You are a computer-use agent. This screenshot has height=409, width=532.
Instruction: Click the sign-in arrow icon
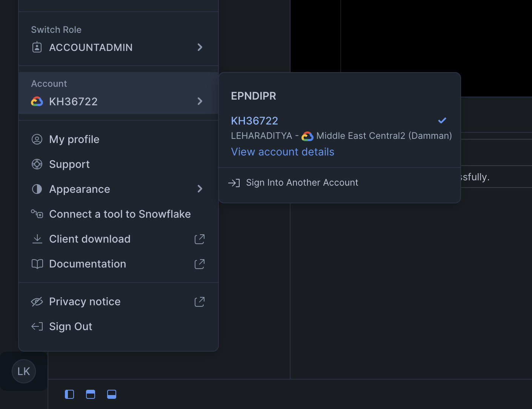coord(234,183)
